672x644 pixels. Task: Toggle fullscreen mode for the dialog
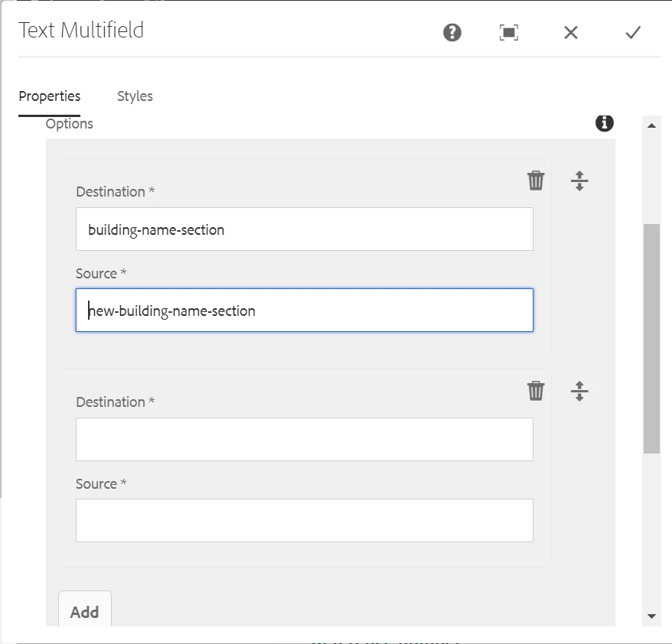point(509,32)
